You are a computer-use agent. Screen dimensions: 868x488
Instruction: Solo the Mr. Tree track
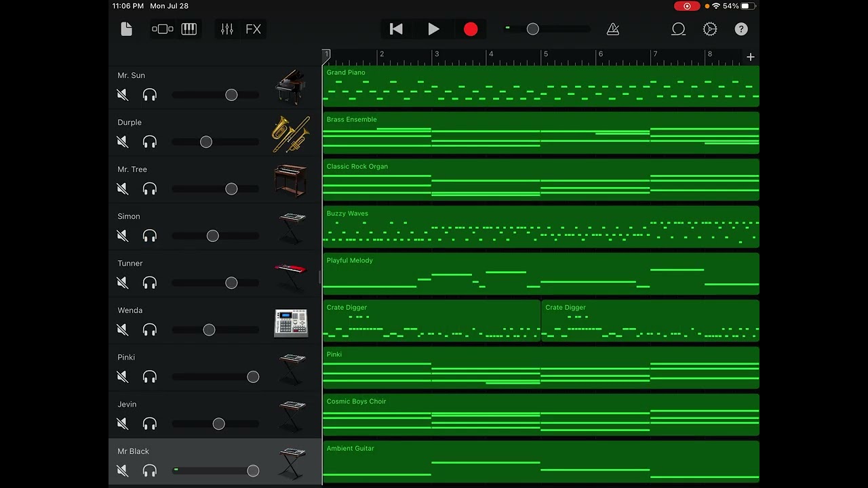[x=150, y=188]
